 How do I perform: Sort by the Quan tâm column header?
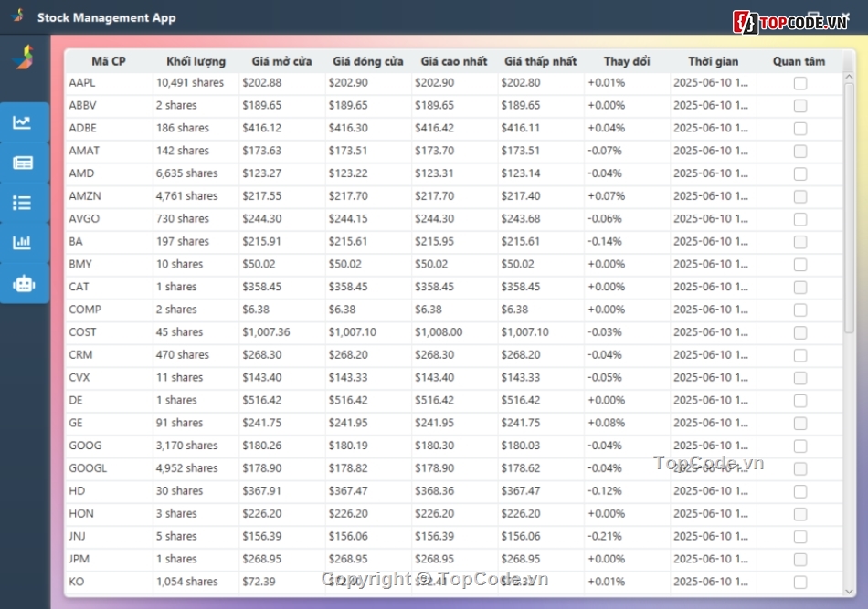799,61
